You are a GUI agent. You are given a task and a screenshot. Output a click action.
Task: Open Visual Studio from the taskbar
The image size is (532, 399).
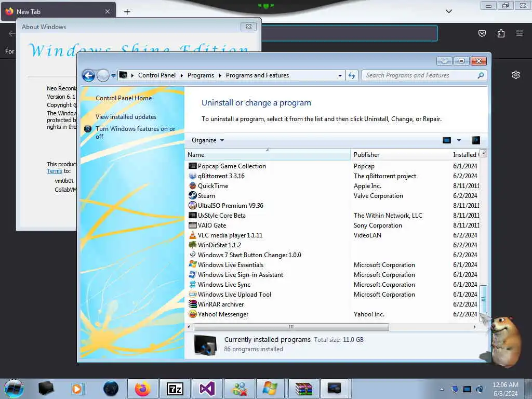(x=207, y=389)
